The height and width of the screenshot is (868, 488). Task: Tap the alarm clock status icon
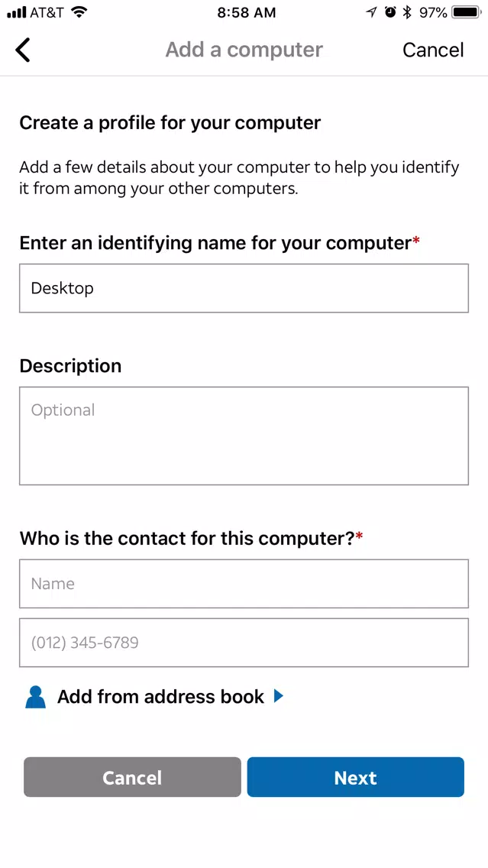[390, 12]
